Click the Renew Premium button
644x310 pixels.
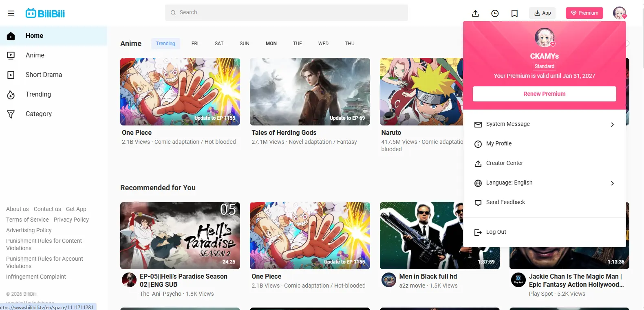[x=545, y=94]
